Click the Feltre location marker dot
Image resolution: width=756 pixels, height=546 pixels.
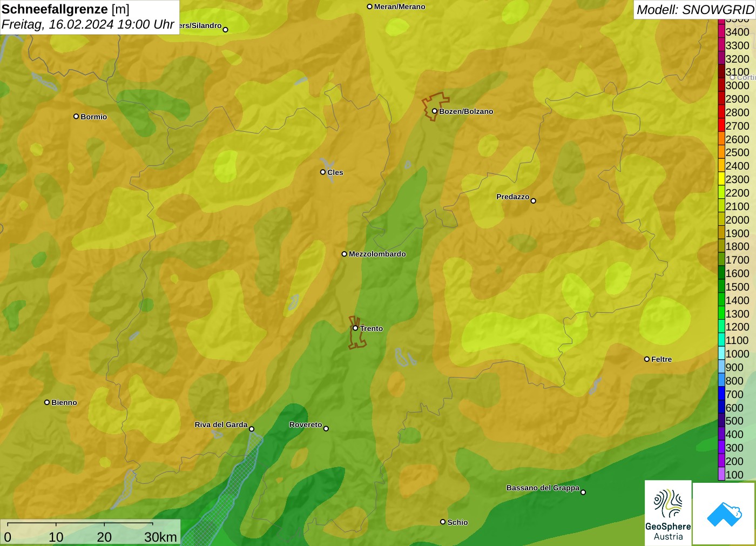tap(647, 359)
